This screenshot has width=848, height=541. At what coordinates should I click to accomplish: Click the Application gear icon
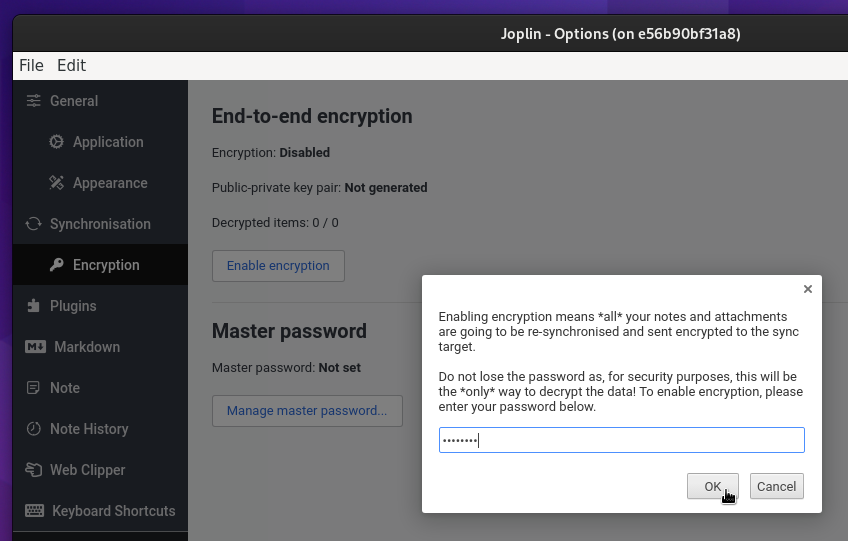click(56, 142)
